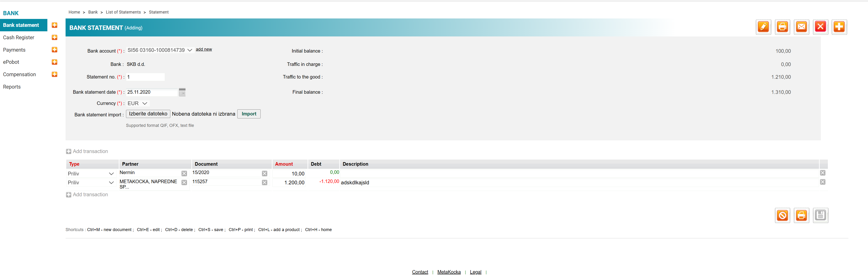The image size is (868, 275).
Task: Delete the second transaction row
Action: click(x=822, y=182)
